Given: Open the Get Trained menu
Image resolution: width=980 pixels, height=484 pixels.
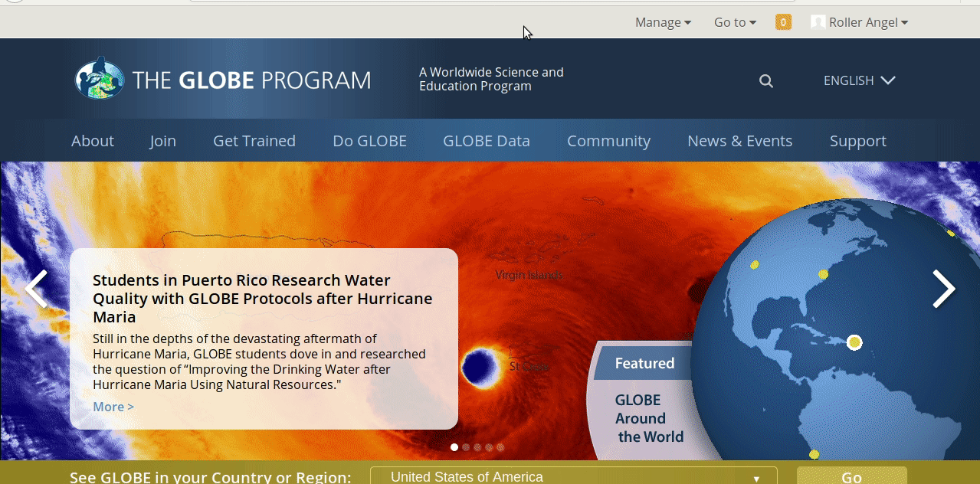Looking at the screenshot, I should (254, 141).
